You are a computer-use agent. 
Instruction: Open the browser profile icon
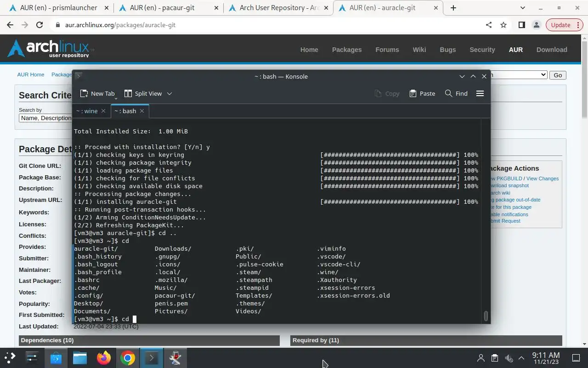point(536,25)
